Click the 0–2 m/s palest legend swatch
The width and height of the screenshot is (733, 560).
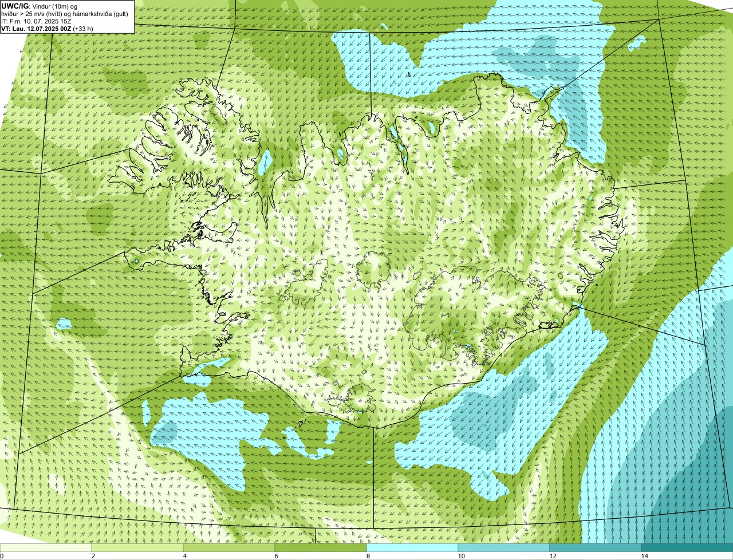[46, 548]
